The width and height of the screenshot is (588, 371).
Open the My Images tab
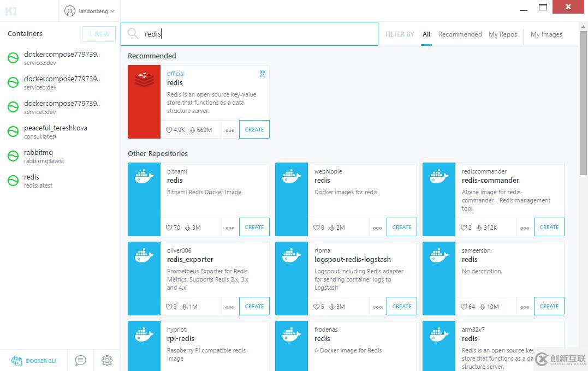coord(547,34)
